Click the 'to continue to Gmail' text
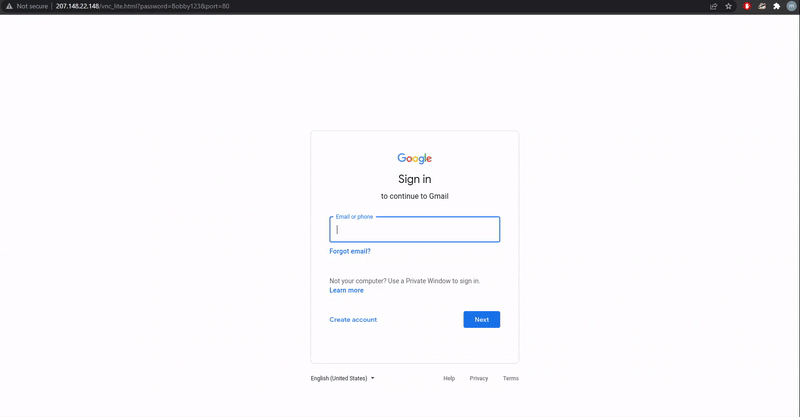800x417 pixels. (x=414, y=196)
